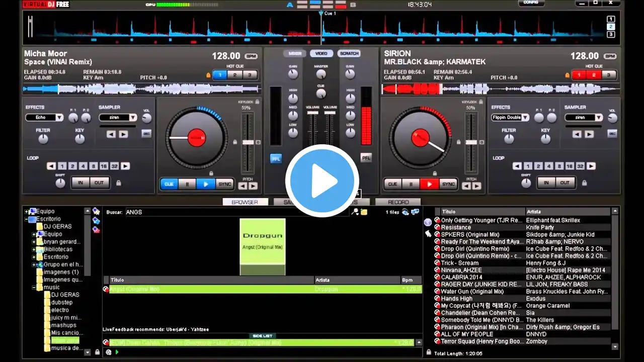Switch to the VIDEO tab

(321, 53)
